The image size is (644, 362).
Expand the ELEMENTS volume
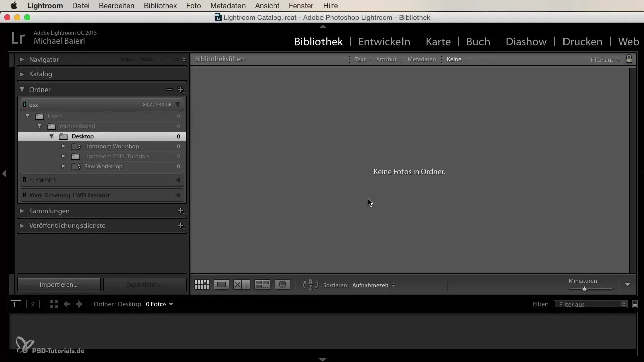178,180
